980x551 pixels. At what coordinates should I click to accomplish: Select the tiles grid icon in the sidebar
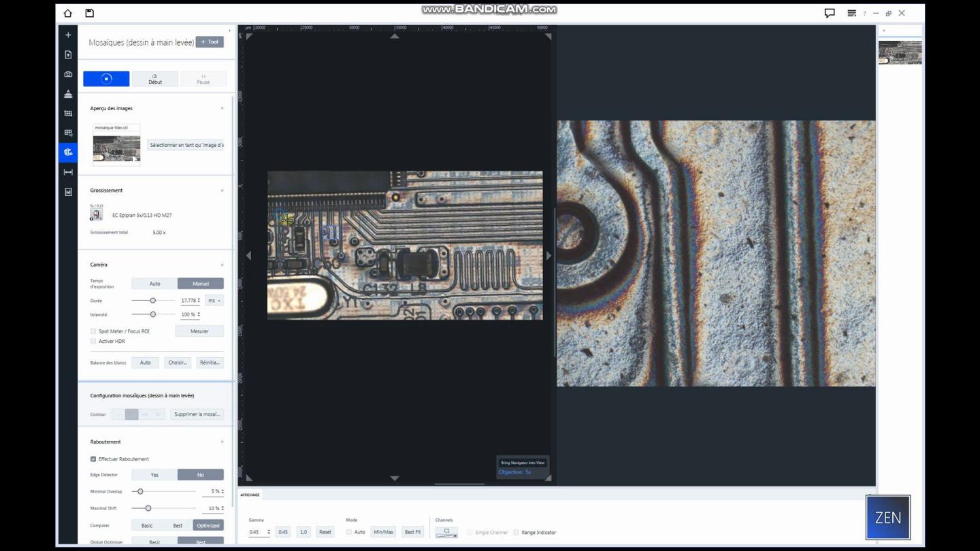(x=67, y=113)
